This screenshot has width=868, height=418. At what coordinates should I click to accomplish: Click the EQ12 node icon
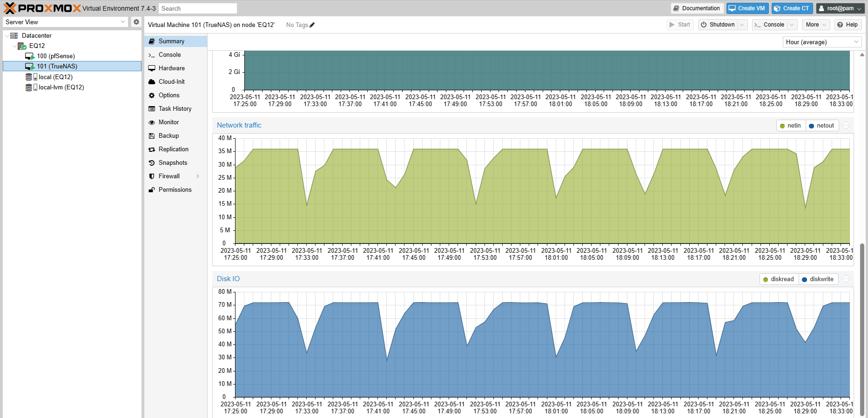point(22,46)
